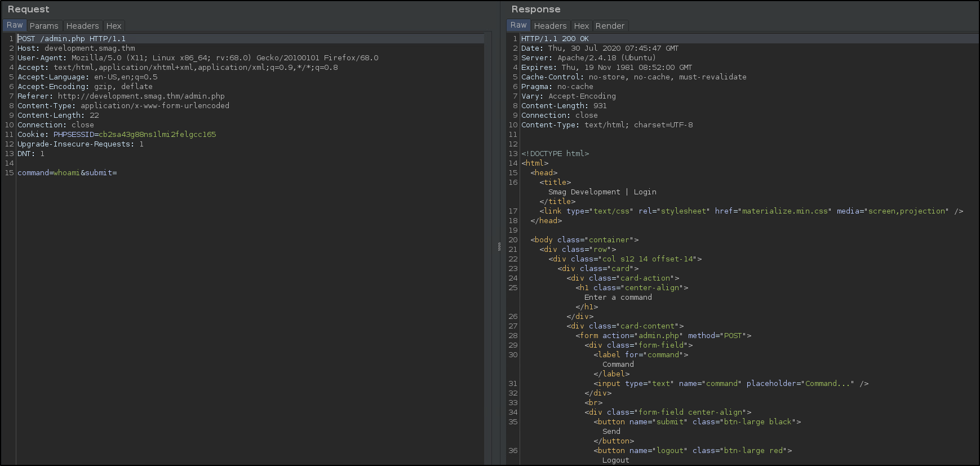Image resolution: width=980 pixels, height=466 pixels.
Task: Click the PHPSESSID cookie value
Action: click(157, 135)
